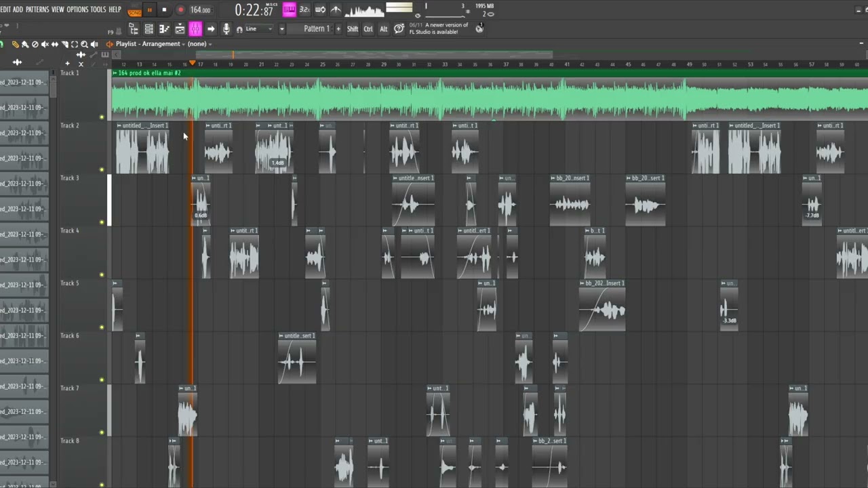The height and width of the screenshot is (488, 868).
Task: Click the help question-mark icon after Alt
Action: (x=399, y=28)
